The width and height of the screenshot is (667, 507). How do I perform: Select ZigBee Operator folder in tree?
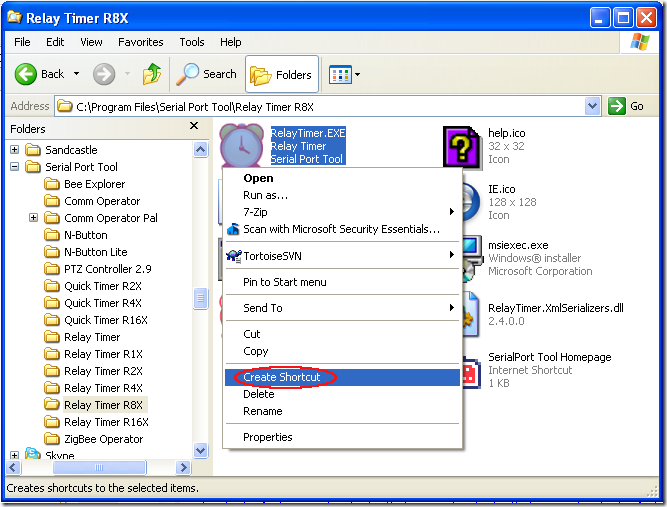click(x=103, y=439)
